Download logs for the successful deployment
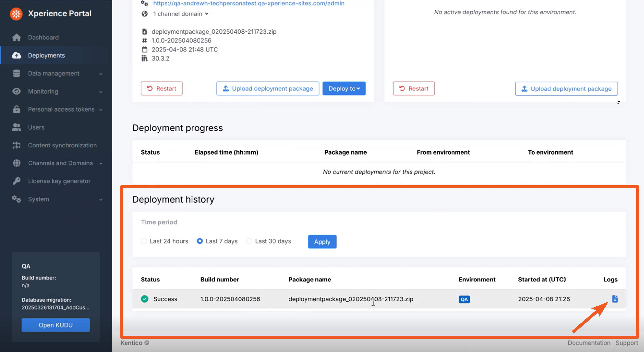This screenshot has height=352, width=644. pyautogui.click(x=615, y=299)
